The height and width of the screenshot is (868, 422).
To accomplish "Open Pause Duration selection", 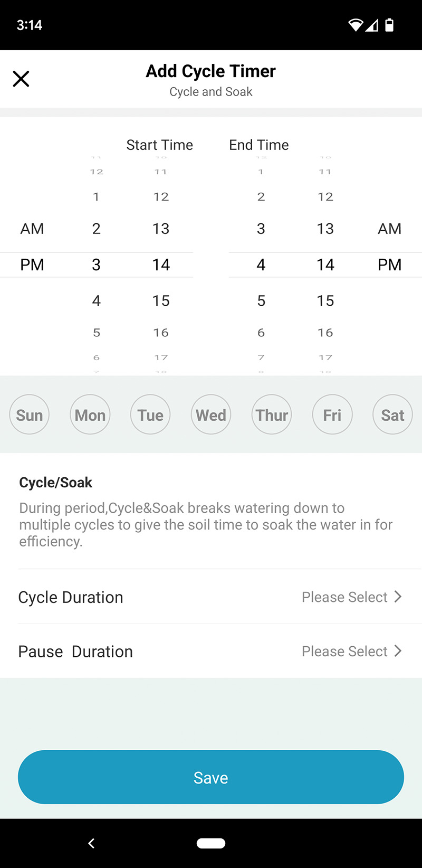I will (x=211, y=652).
